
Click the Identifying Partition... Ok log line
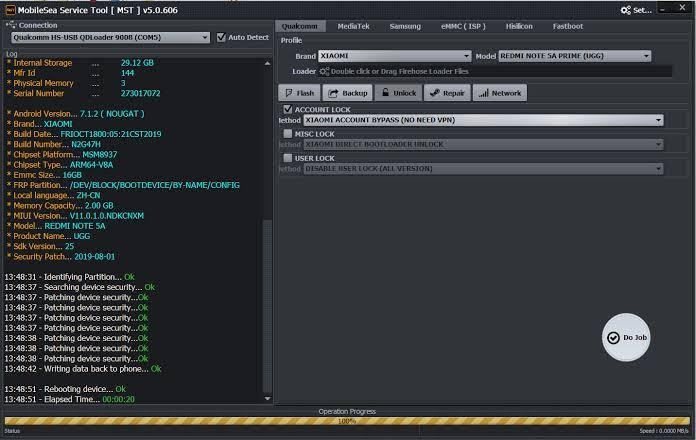point(69,277)
